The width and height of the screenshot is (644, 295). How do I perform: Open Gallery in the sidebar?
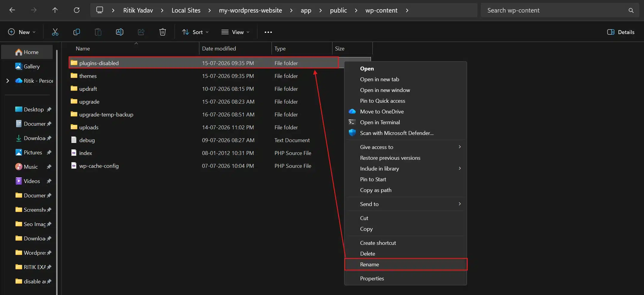pos(27,67)
